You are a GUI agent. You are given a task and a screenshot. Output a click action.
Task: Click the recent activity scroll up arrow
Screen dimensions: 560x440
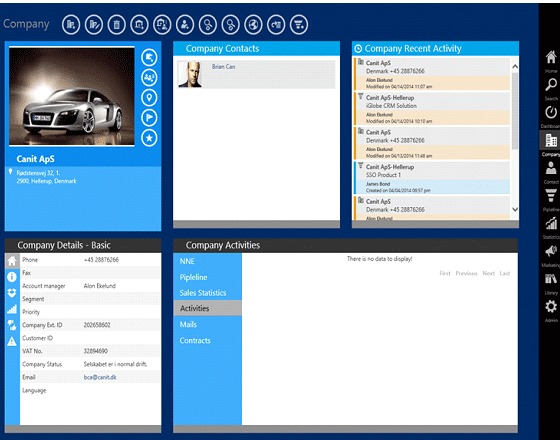(515, 66)
